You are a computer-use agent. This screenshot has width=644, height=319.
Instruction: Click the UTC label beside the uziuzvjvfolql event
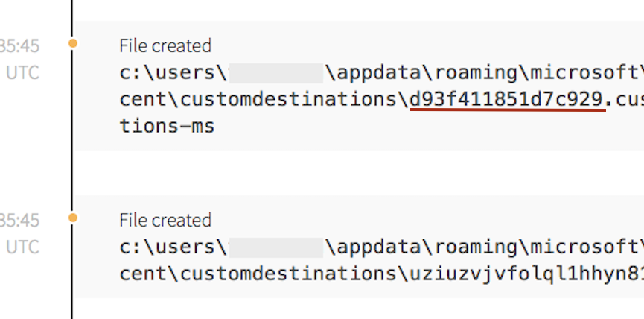pyautogui.click(x=22, y=247)
